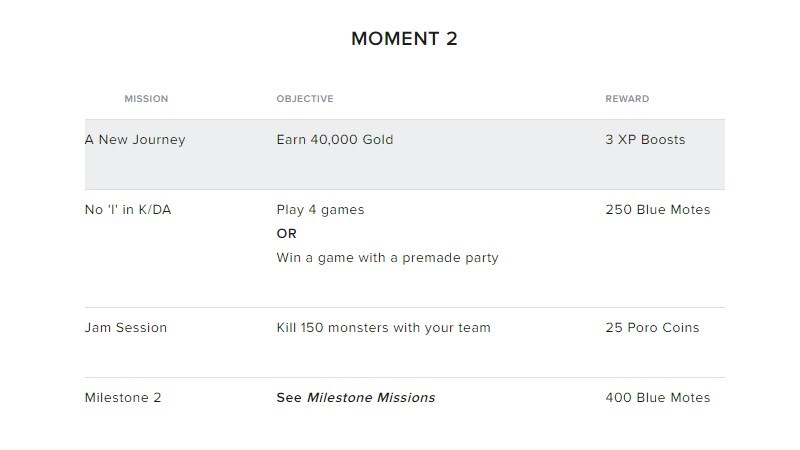Select the Milestone 2 mission name
The height and width of the screenshot is (450, 800).
[123, 398]
